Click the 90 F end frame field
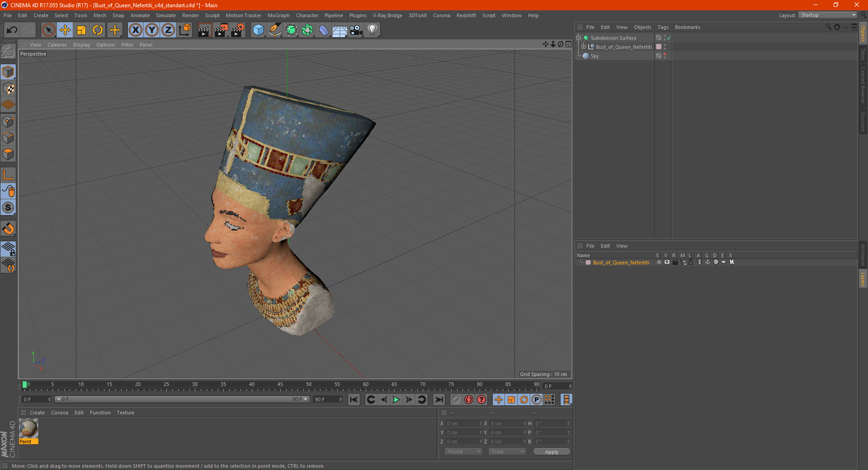The image size is (868, 470). point(328,399)
